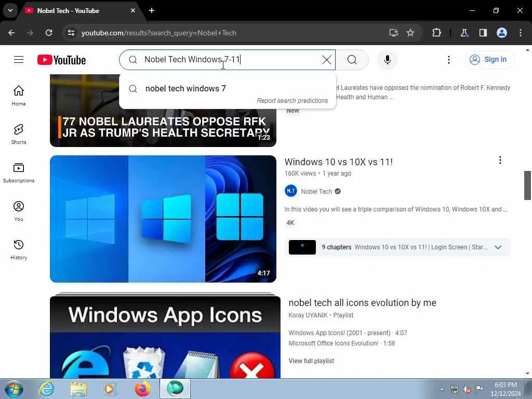This screenshot has height=399, width=532.
Task: Open the Nobel Tech channel avatar
Action: click(x=291, y=191)
